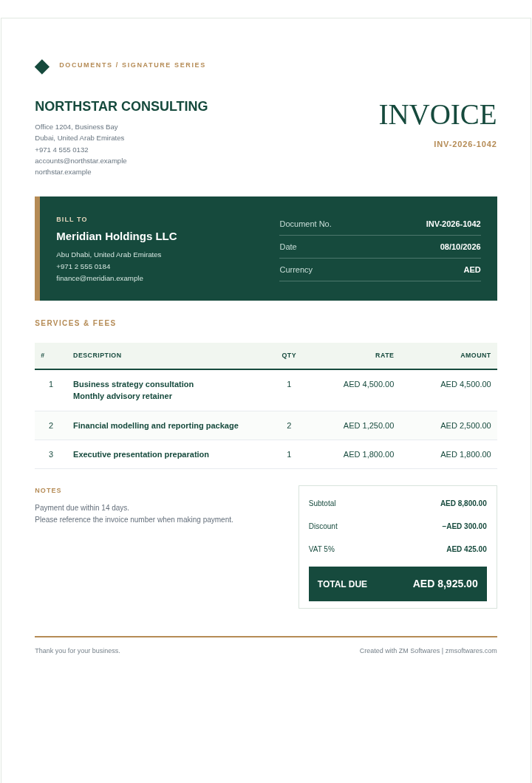Viewport: 532px width, 783px height.
Task: Click the company phone +971 4 555 0132
Action: pyautogui.click(x=61, y=150)
